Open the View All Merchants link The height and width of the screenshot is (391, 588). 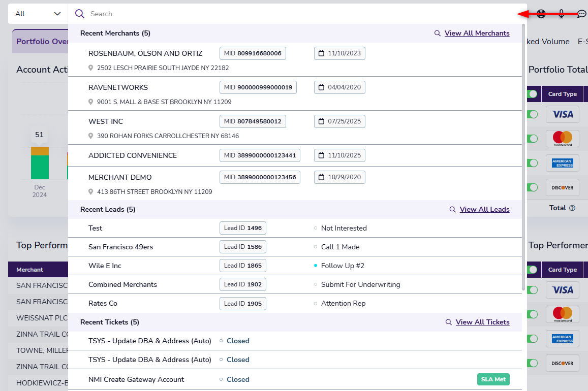(477, 33)
